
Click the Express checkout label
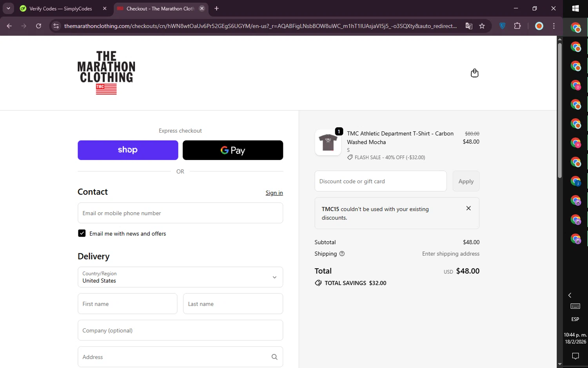[x=180, y=131]
